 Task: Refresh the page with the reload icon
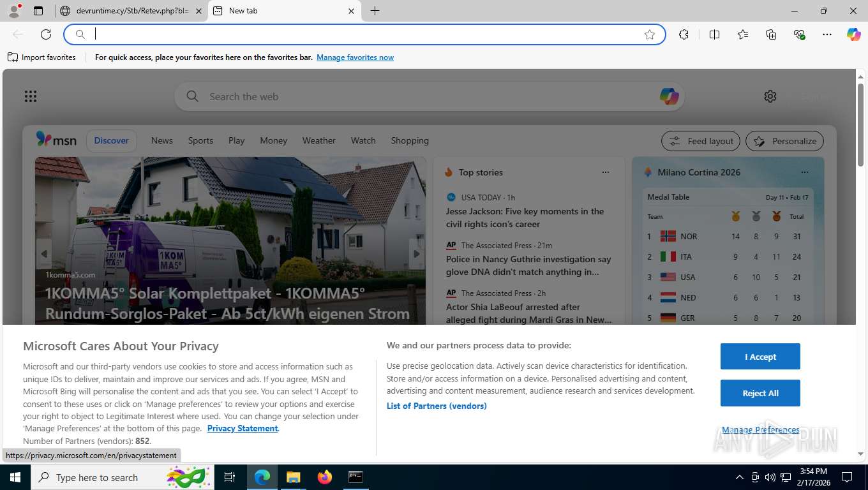(46, 34)
